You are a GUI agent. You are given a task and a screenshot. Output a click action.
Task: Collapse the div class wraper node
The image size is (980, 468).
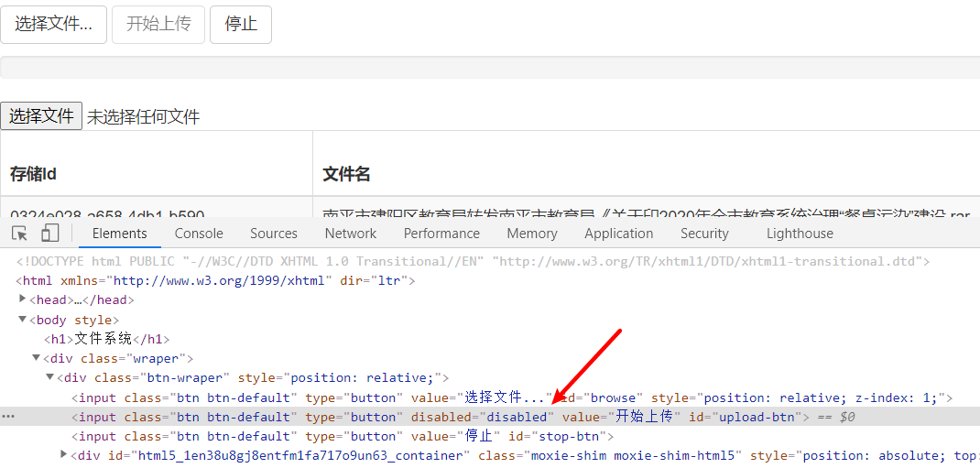tap(37, 358)
